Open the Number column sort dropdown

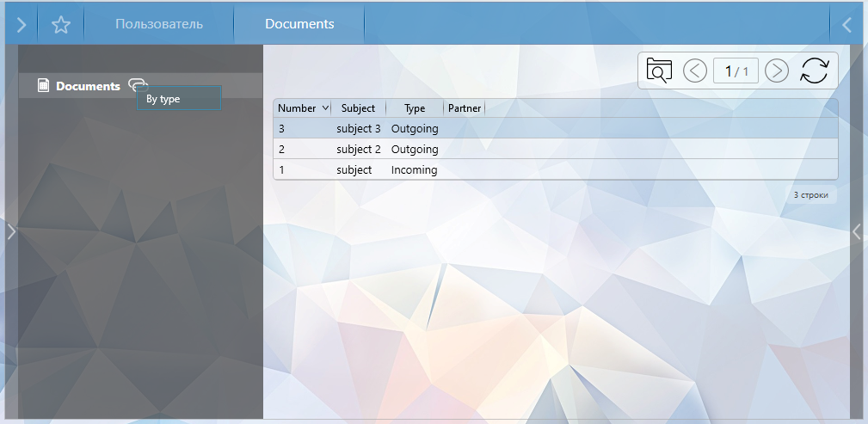(325, 108)
